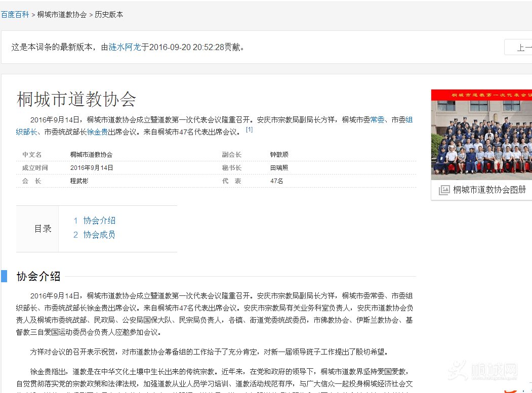Click the 桐城市道教协会 page title heading
The image size is (532, 393).
(76, 99)
